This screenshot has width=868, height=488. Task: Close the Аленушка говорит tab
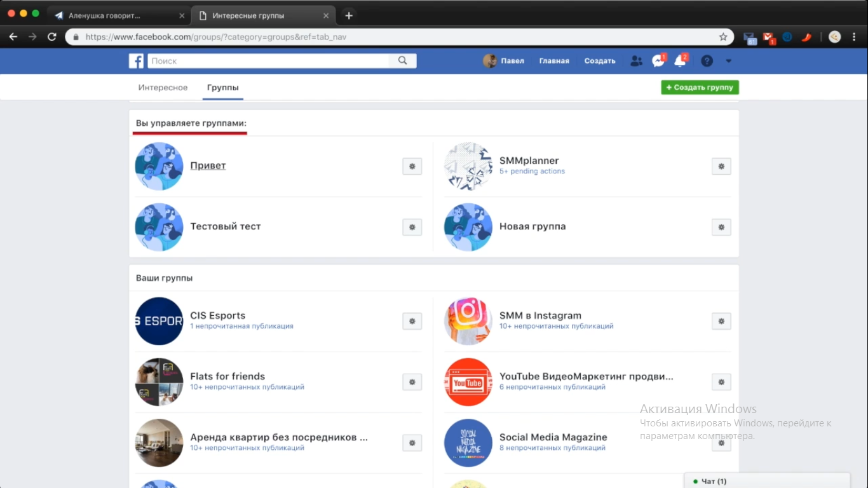point(182,15)
